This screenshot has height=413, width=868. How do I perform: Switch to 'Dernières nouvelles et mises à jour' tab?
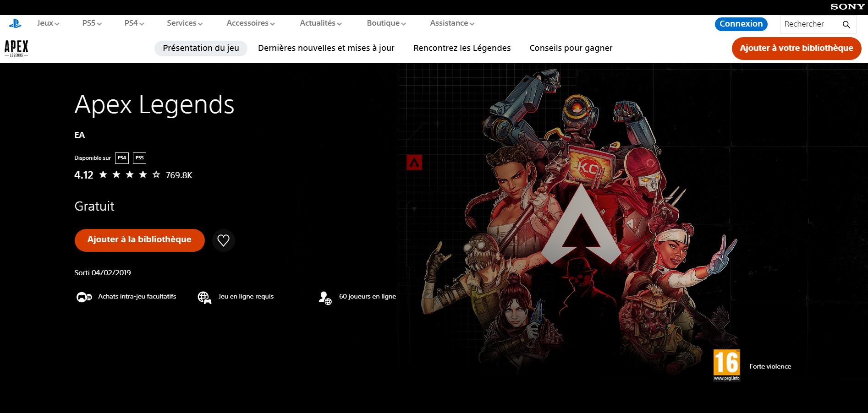pyautogui.click(x=327, y=48)
